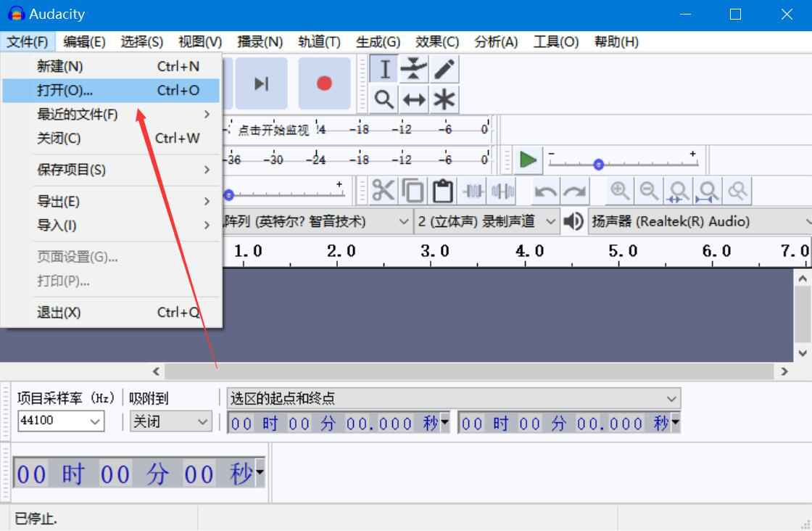
Task: Open the microphone array device dropdown
Action: tap(317, 222)
